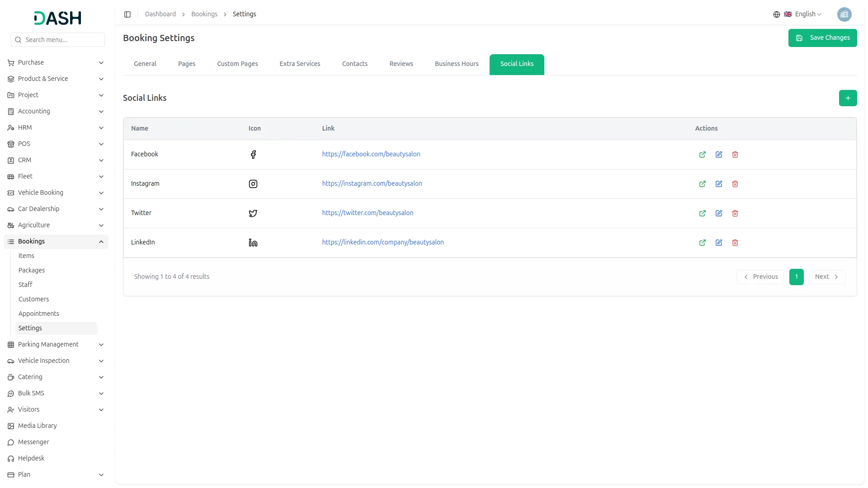Open Appointments in the Bookings submenu
The height and width of the screenshot is (488, 868).
pos(39,314)
